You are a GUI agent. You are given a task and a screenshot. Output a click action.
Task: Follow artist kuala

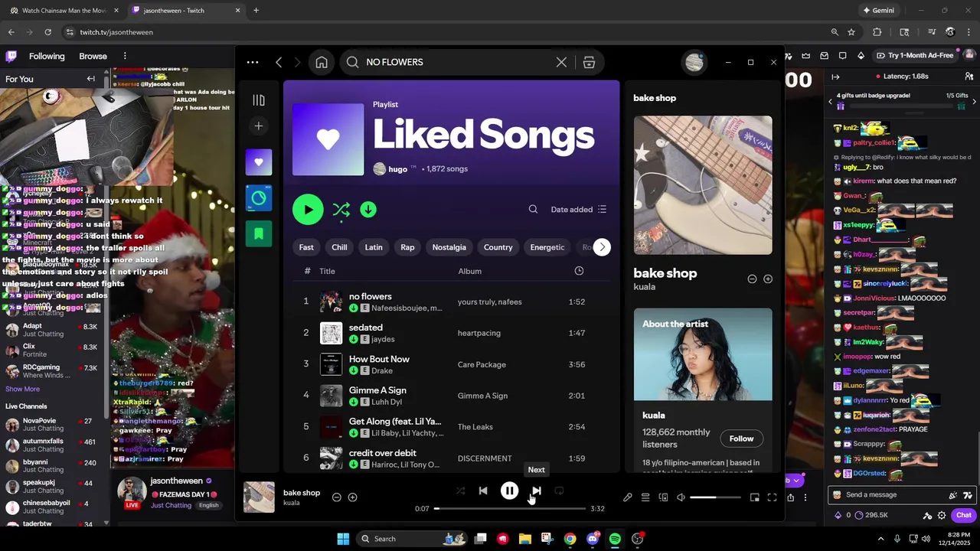tap(741, 439)
